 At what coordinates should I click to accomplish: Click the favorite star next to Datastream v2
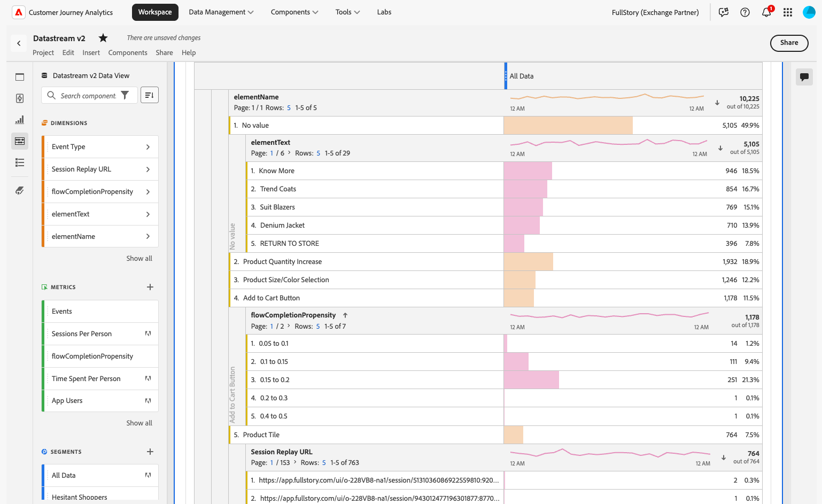click(x=103, y=38)
